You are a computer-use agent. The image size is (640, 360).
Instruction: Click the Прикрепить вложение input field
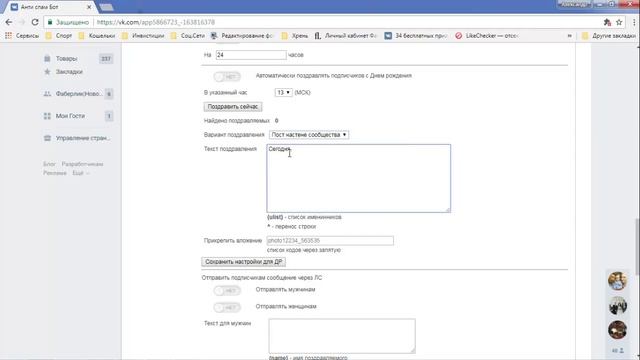pos(330,241)
